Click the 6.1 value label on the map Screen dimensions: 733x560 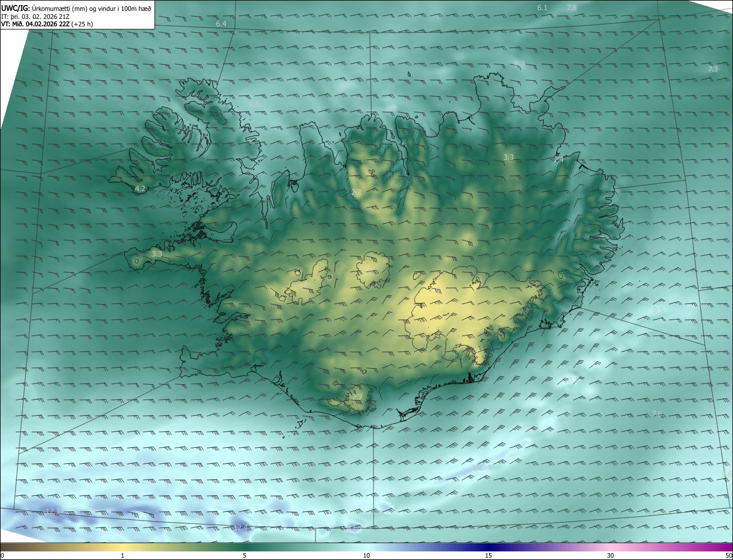(x=542, y=7)
